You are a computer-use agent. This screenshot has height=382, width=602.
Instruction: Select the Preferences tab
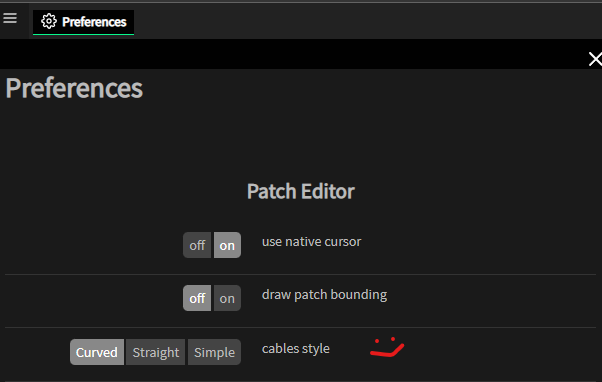83,22
